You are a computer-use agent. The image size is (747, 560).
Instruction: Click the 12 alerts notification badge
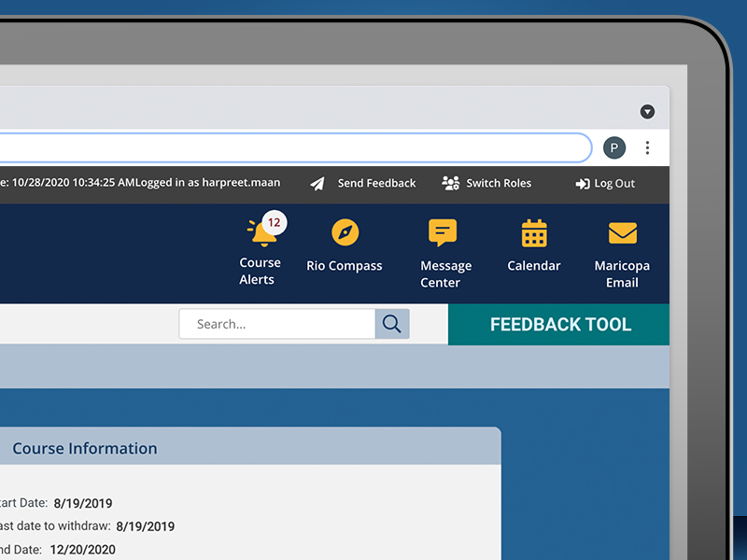275,222
